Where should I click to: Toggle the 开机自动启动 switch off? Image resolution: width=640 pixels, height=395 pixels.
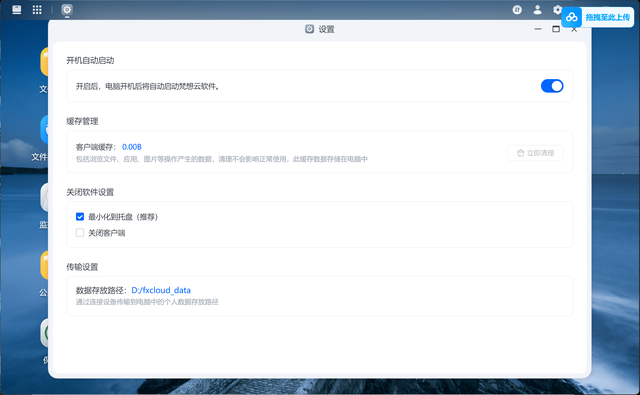click(x=552, y=86)
